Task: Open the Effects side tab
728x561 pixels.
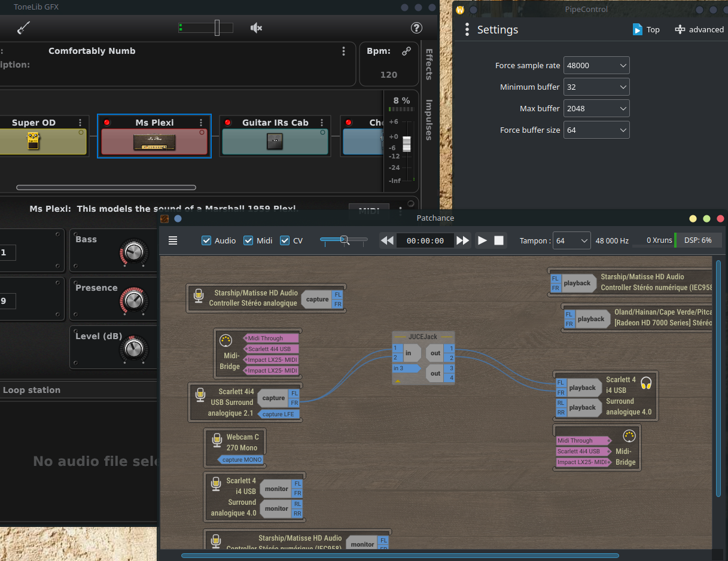Action: pos(429,65)
